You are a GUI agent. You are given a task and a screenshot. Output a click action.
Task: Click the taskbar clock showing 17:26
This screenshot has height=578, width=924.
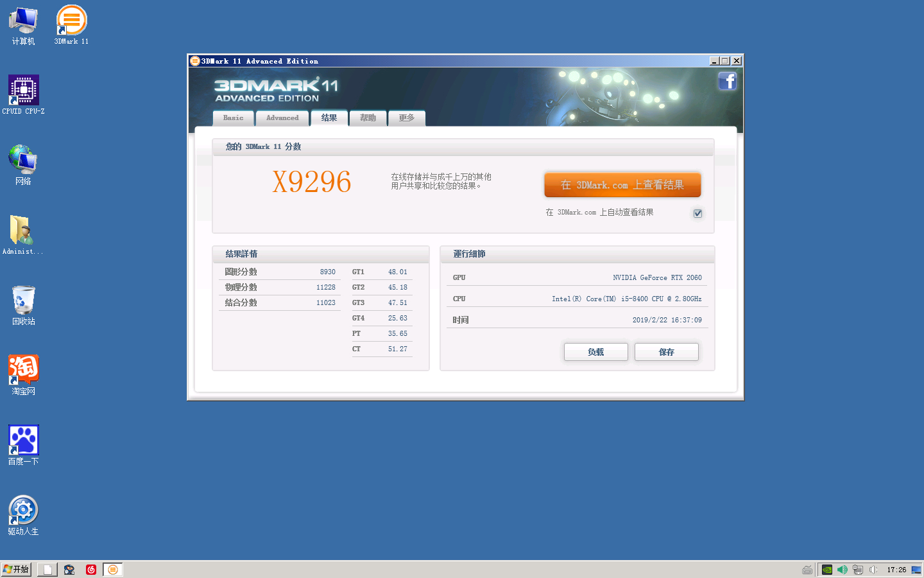(896, 570)
